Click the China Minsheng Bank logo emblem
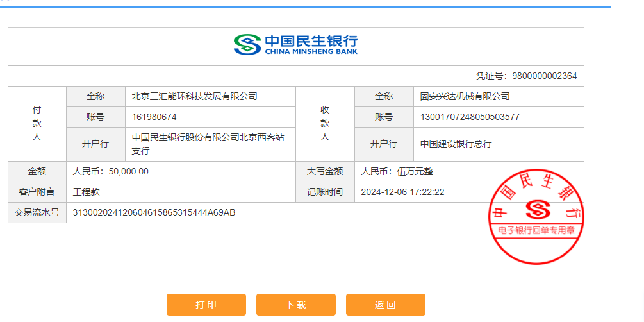 point(247,44)
